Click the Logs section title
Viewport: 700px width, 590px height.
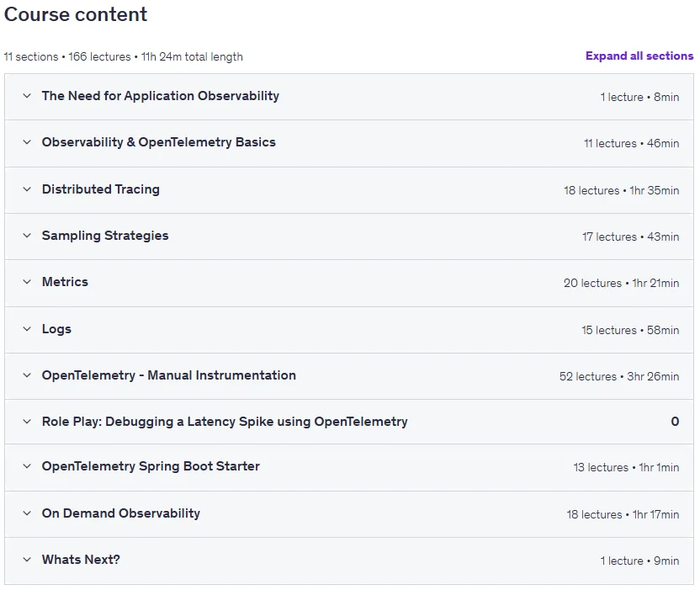[x=56, y=329]
